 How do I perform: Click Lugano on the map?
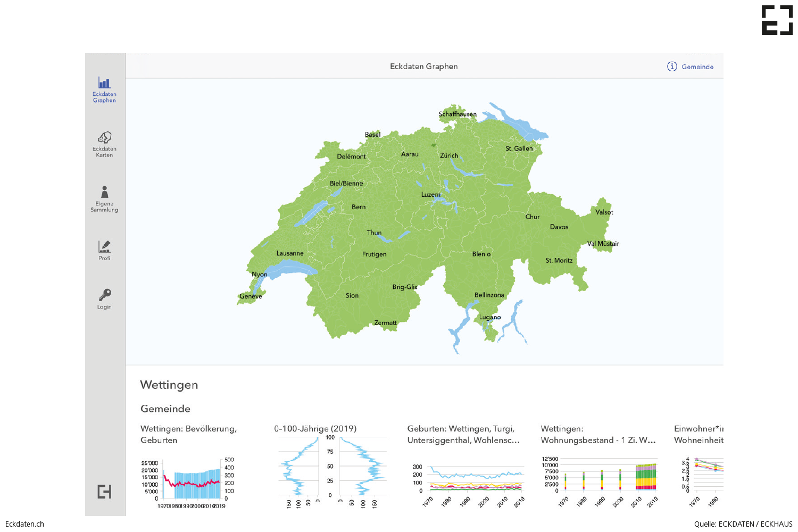pyautogui.click(x=489, y=318)
